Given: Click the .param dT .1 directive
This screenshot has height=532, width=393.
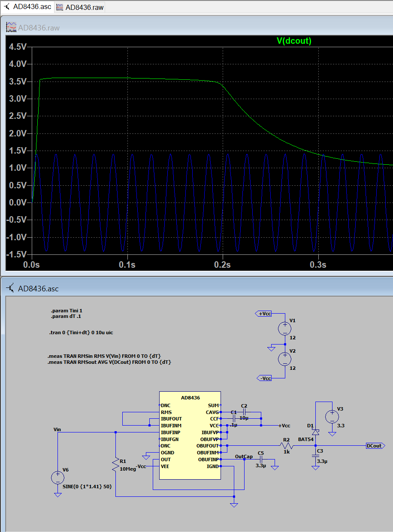Looking at the screenshot, I should click(66, 316).
